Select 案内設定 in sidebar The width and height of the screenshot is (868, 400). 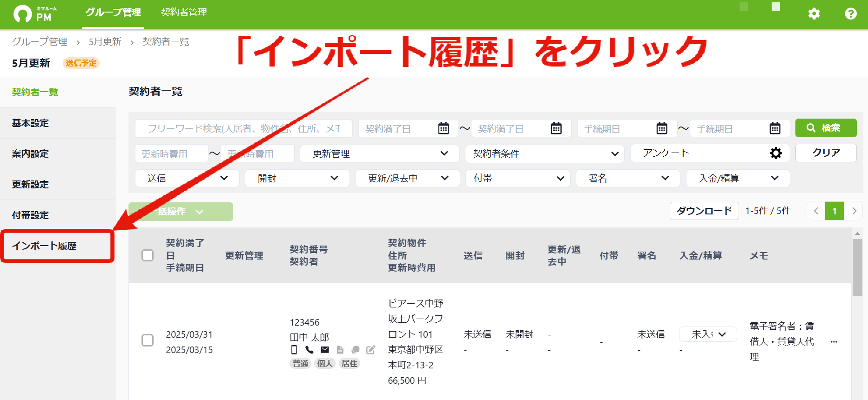click(58, 153)
